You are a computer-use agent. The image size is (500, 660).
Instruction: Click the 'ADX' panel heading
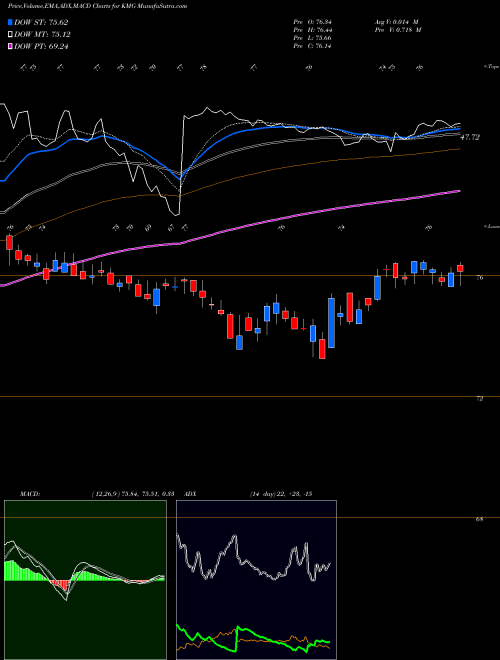click(191, 494)
